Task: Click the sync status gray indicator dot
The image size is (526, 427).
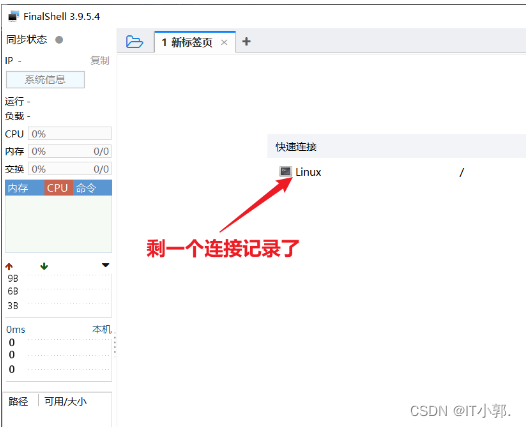Action: point(59,40)
